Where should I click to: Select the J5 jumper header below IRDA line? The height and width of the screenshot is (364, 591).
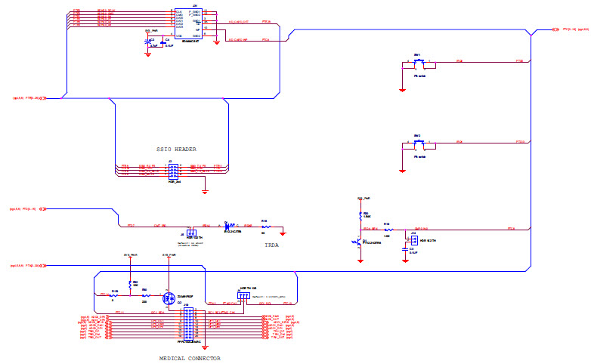(190, 234)
